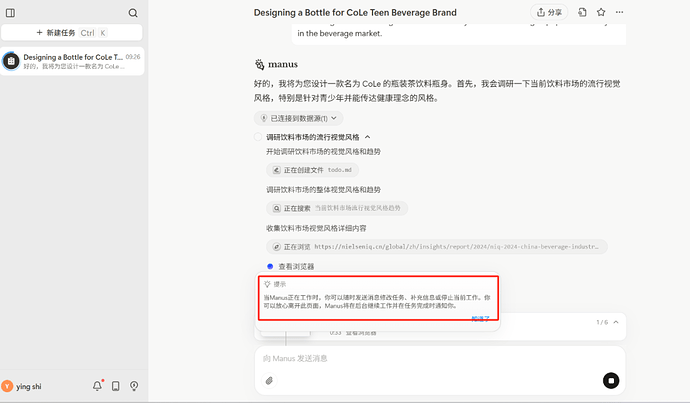This screenshot has width=690, height=403.
Task: Click the manus logo icon
Action: (x=260, y=64)
